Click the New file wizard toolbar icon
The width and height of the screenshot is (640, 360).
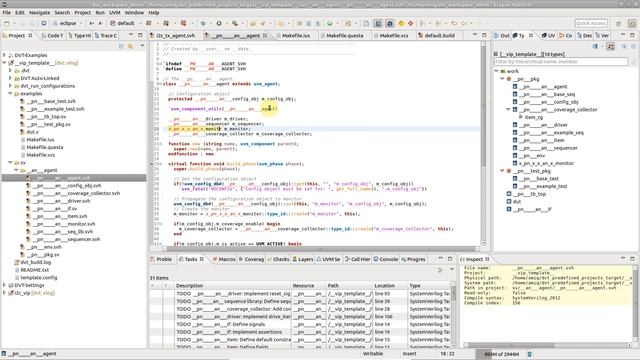[7, 23]
